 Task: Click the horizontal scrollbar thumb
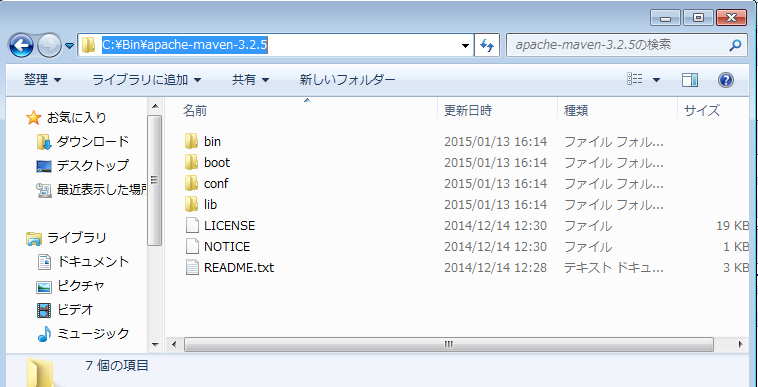(x=449, y=344)
